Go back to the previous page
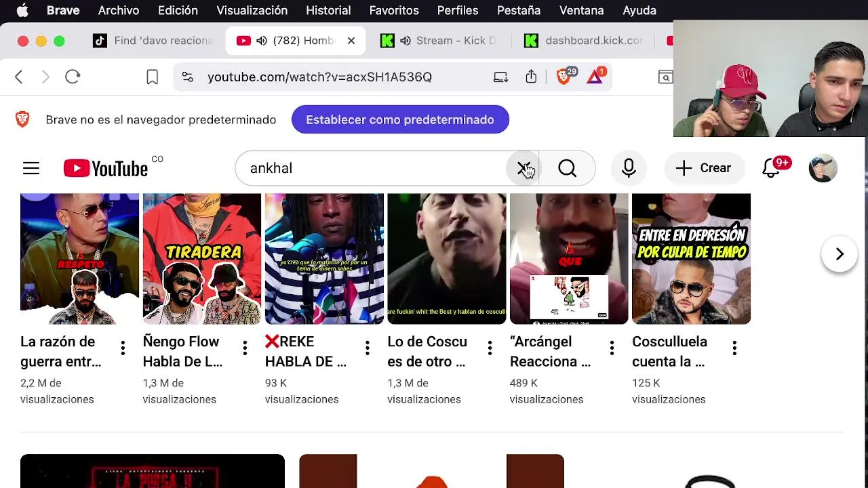 point(19,77)
